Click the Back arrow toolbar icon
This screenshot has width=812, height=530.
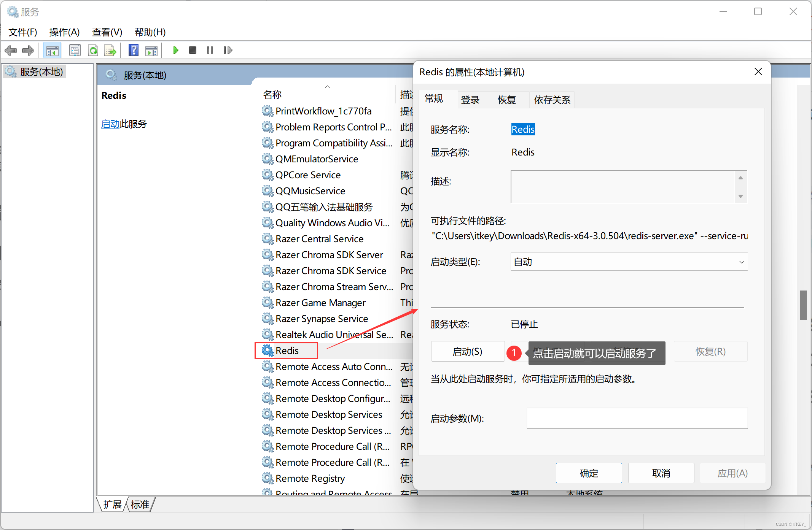11,50
